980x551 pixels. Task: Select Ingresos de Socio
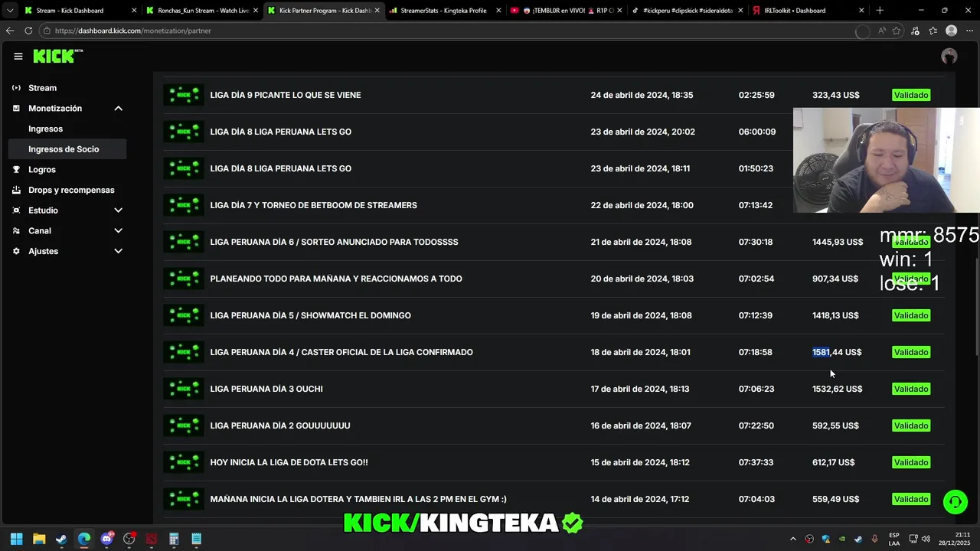tap(67, 149)
